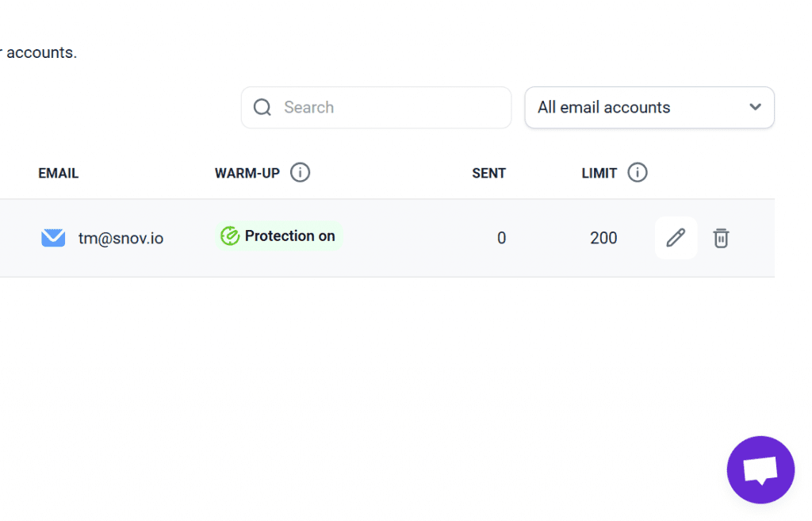
Task: Toggle the Protection on warm-up badge
Action: [x=278, y=236]
